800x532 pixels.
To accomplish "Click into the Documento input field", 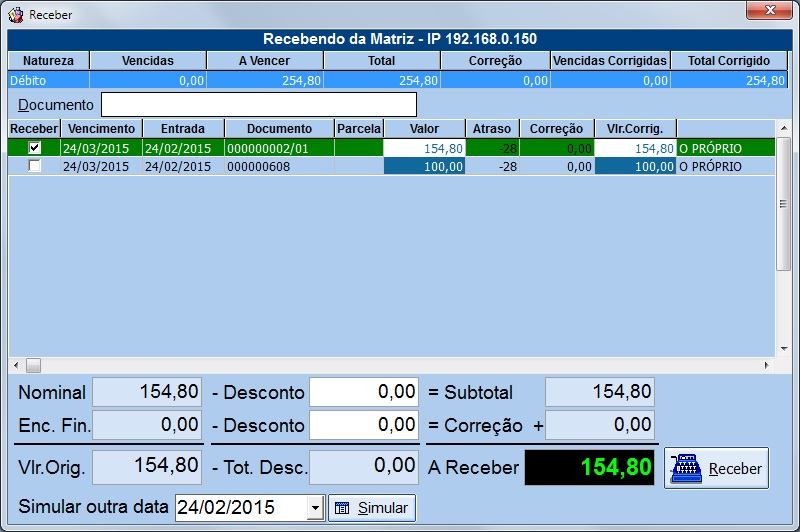I will 258,105.
